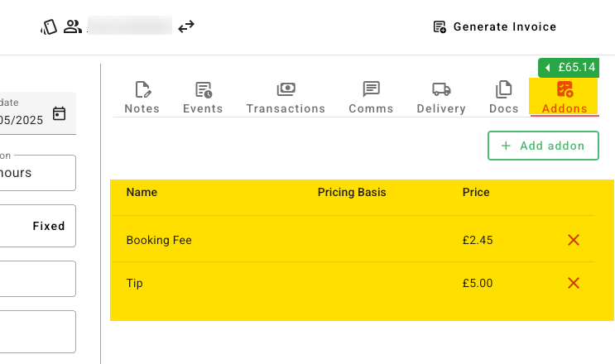Select the Addons tab

pos(565,98)
